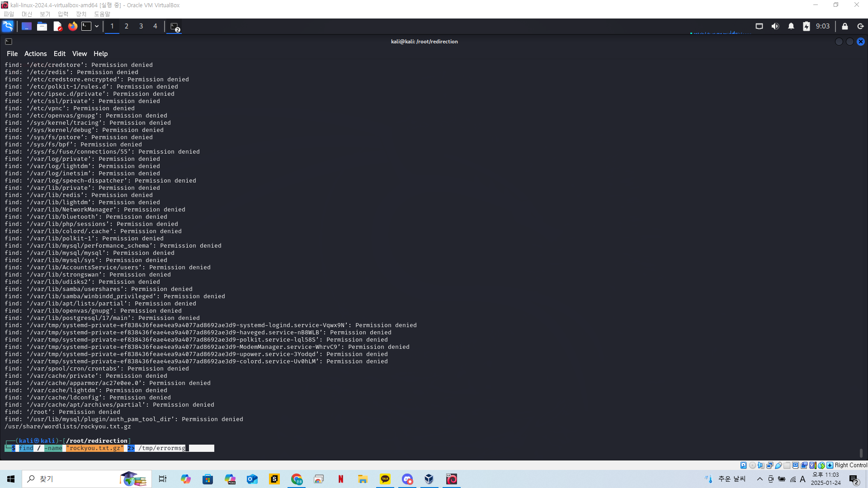Open the text editor launcher
This screenshot has width=868, height=488.
(x=57, y=26)
